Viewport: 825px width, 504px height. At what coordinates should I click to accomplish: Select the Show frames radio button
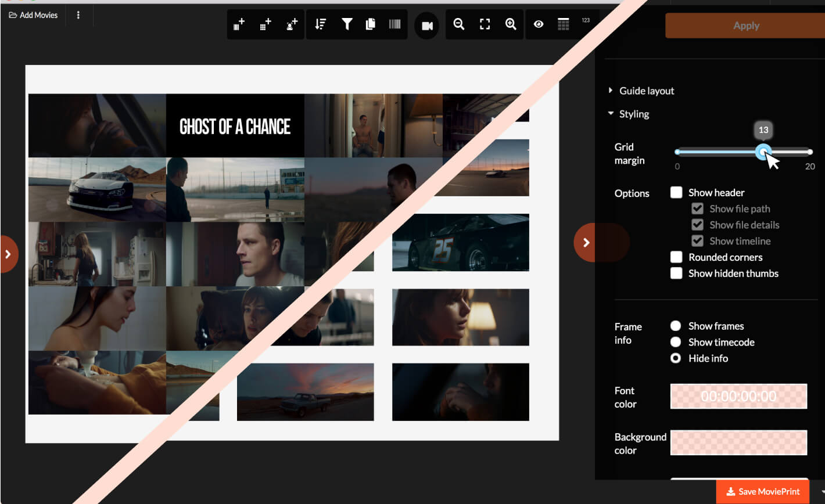pos(676,326)
